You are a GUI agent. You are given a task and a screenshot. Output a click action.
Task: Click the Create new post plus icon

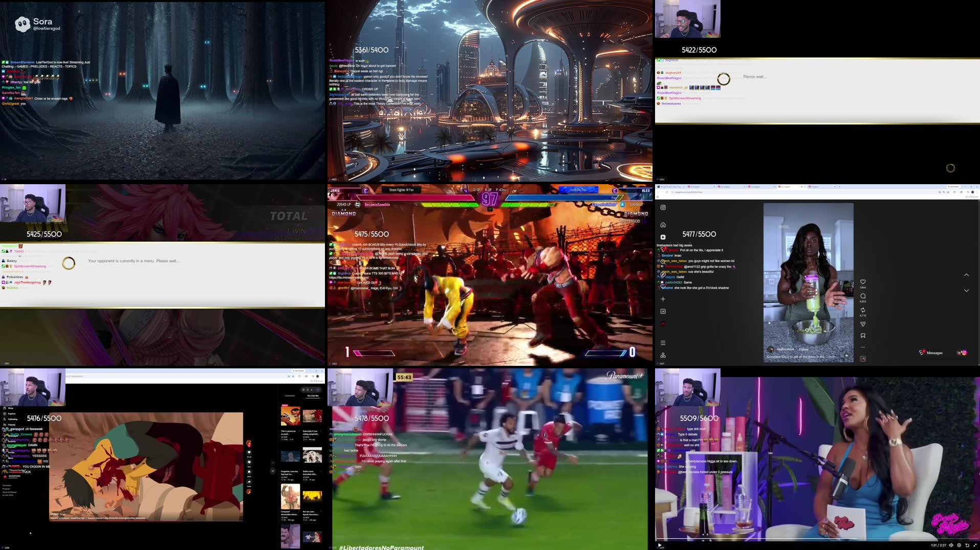coord(663,299)
